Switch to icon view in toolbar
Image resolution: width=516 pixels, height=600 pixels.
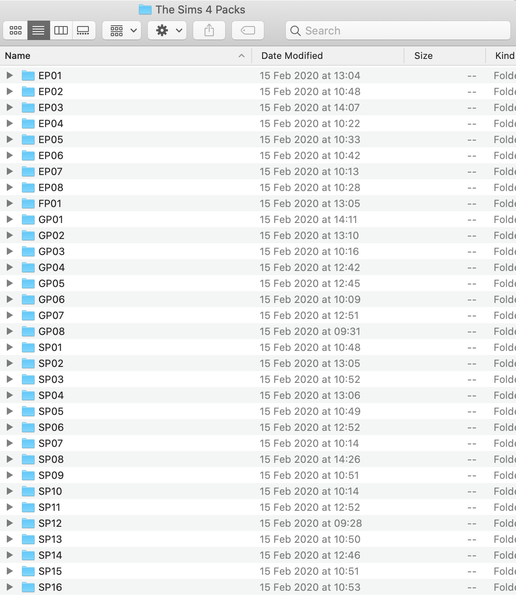16,31
